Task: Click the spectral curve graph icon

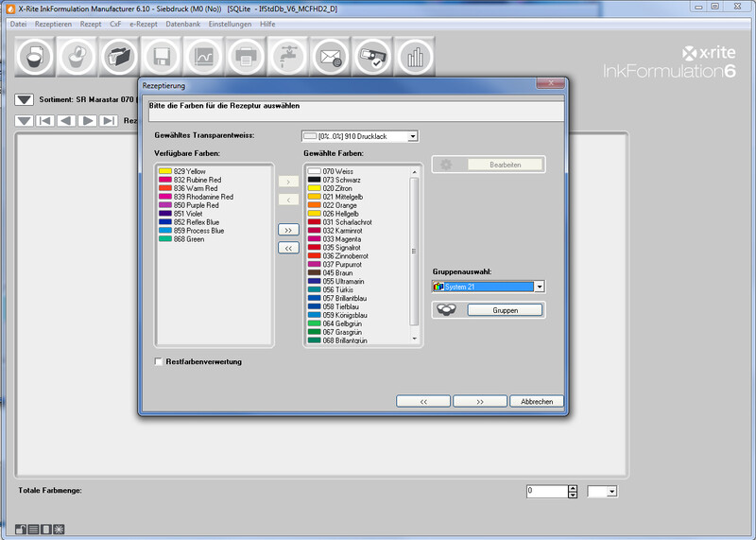Action: 204,57
